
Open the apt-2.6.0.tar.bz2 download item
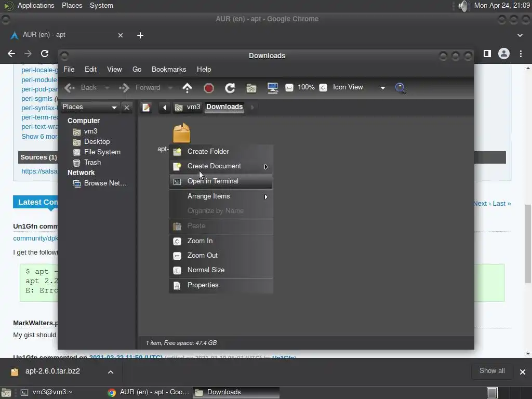[52, 371]
